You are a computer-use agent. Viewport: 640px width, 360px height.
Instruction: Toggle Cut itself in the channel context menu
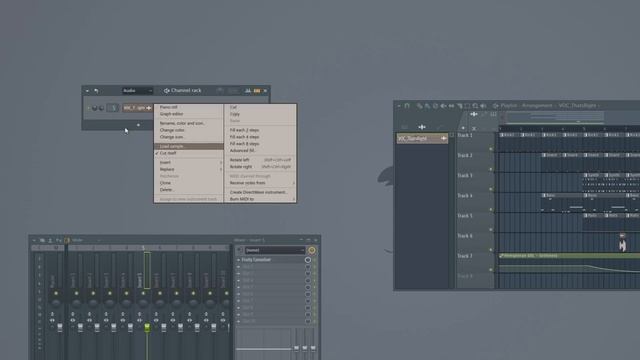(189, 153)
